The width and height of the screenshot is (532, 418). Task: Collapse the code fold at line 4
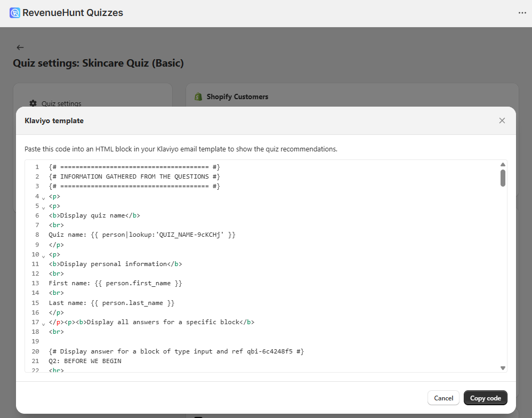click(43, 198)
